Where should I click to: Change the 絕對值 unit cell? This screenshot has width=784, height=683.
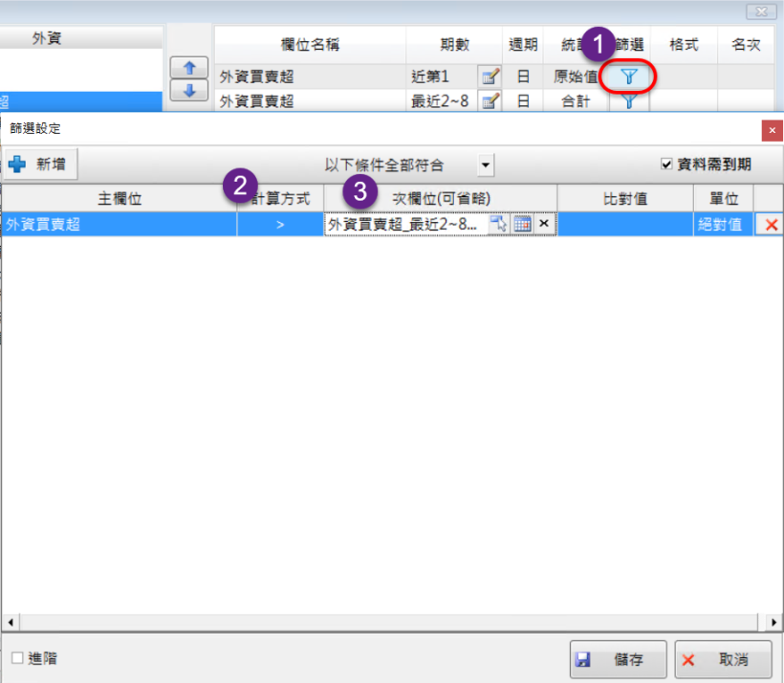(722, 225)
